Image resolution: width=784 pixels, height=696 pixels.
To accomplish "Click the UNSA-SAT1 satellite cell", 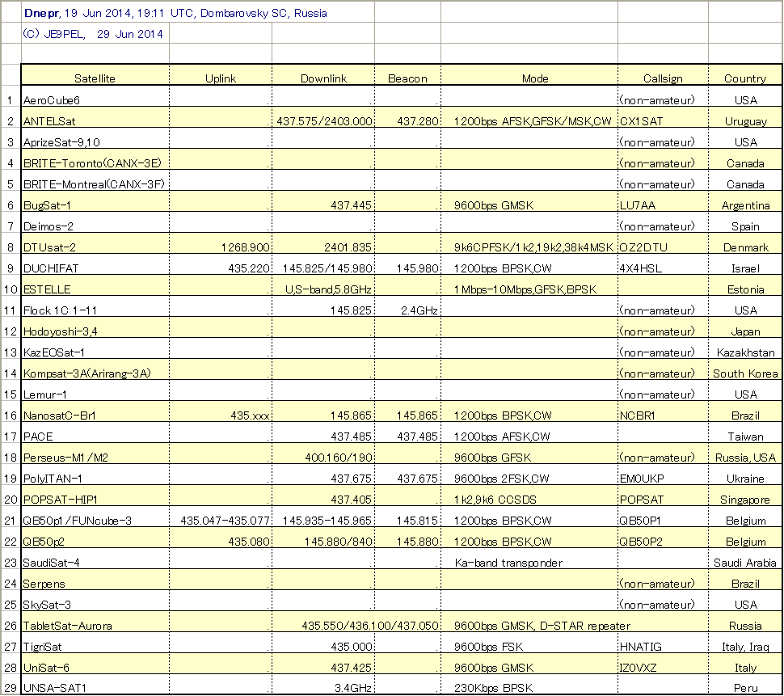I will click(95, 684).
